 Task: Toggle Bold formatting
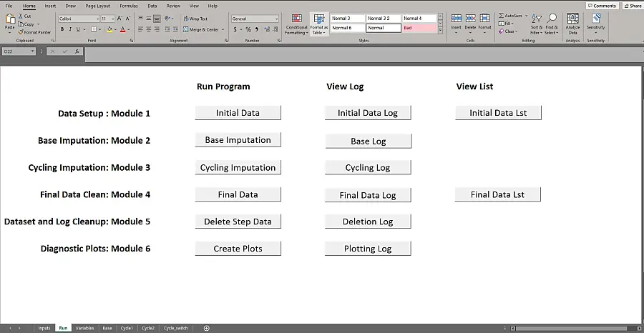[x=62, y=29]
